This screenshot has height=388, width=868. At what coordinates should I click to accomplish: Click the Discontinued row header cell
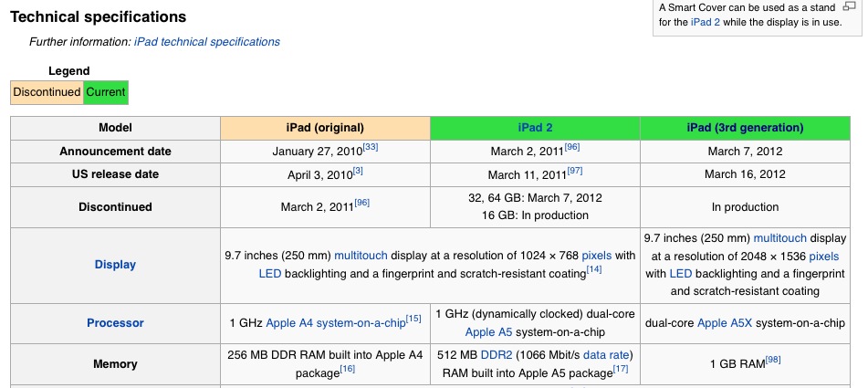click(x=115, y=207)
